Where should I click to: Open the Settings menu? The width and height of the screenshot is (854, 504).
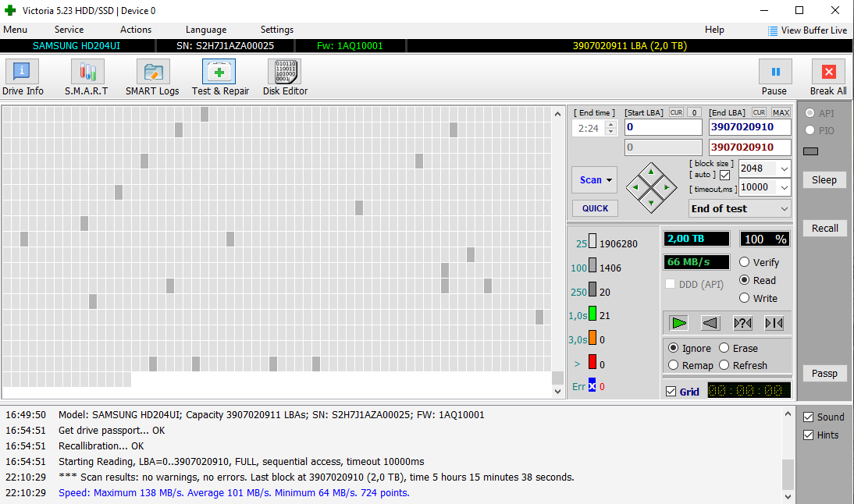pyautogui.click(x=276, y=30)
